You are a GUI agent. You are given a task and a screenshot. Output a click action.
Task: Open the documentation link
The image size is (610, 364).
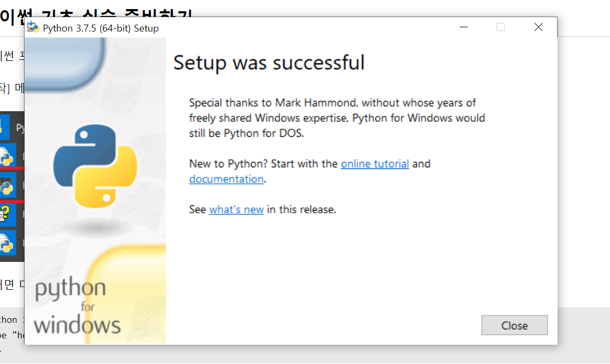(x=226, y=179)
